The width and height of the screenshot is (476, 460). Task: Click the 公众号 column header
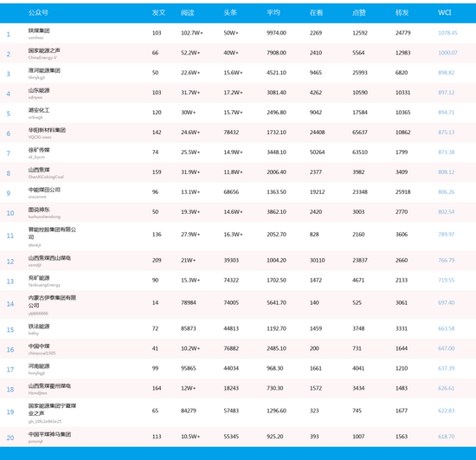pos(38,12)
